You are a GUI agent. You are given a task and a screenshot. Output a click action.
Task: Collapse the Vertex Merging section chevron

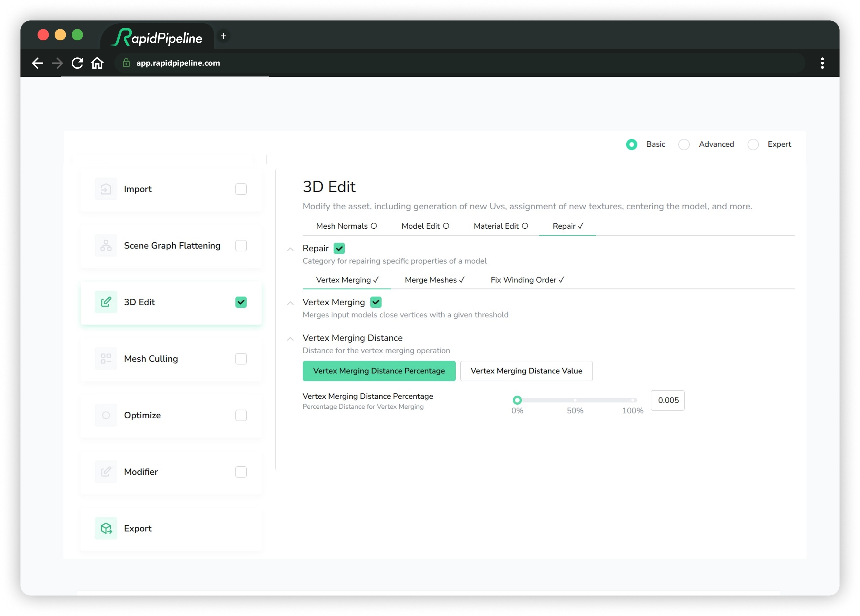point(290,303)
